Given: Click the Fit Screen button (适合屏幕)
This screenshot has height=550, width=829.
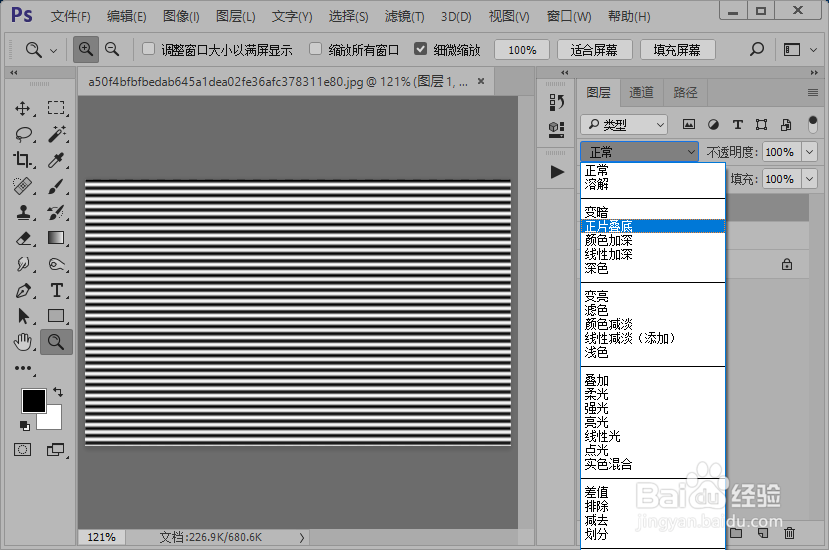Looking at the screenshot, I should (x=594, y=50).
